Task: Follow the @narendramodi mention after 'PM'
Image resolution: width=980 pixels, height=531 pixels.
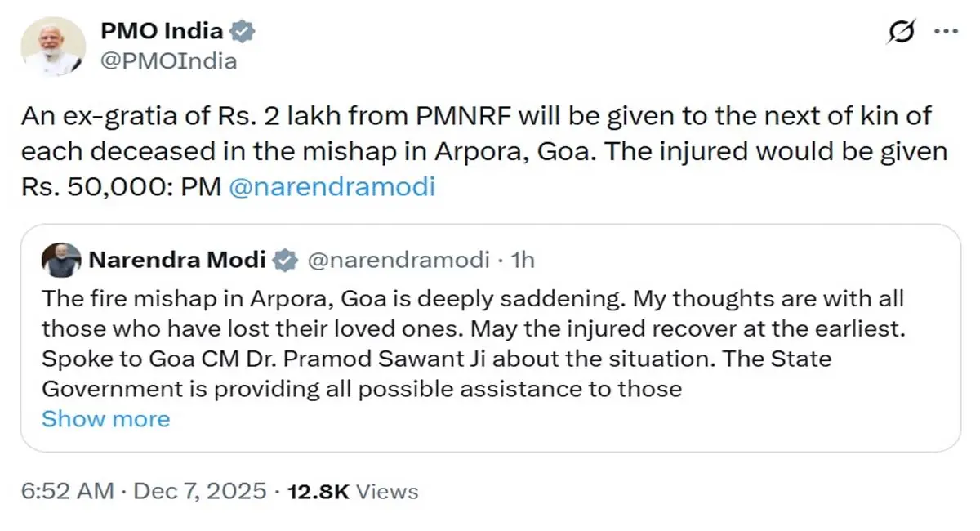Action: (x=332, y=187)
